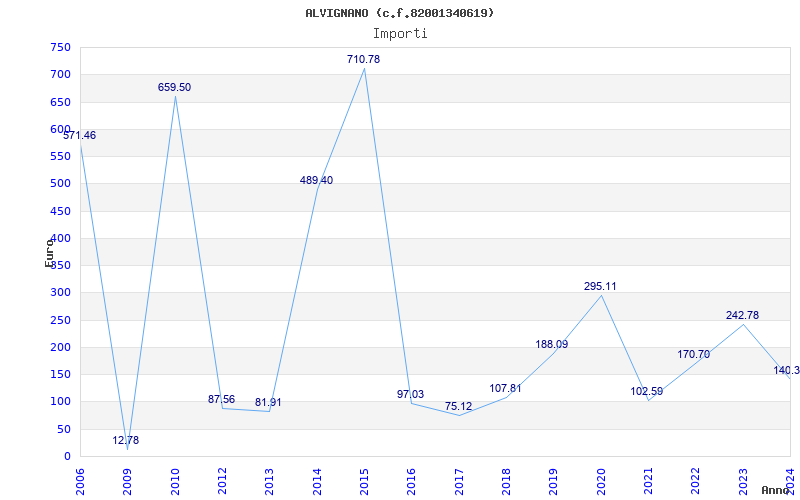
Task: Select the 242.78 value label
Action: point(742,315)
